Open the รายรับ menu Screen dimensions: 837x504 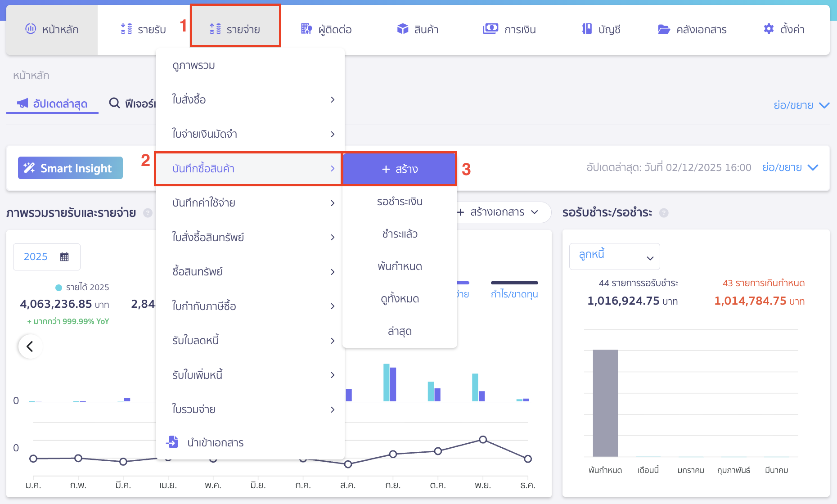pyautogui.click(x=144, y=30)
